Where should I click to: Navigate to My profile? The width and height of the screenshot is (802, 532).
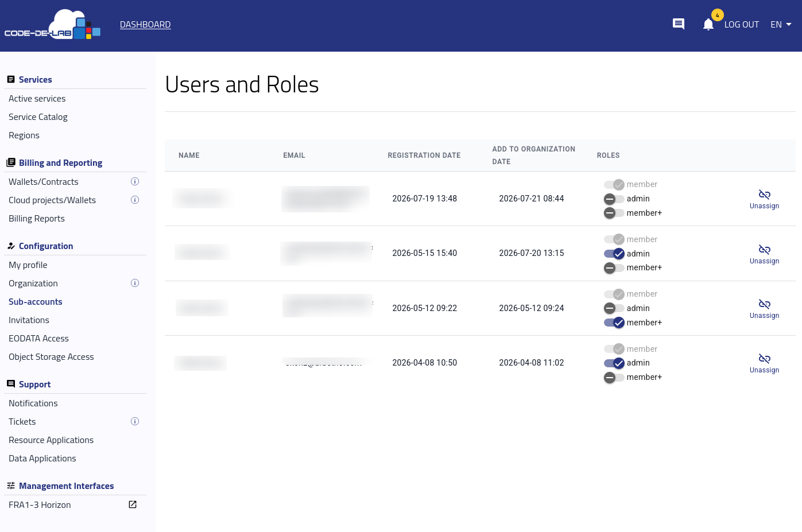(28, 265)
